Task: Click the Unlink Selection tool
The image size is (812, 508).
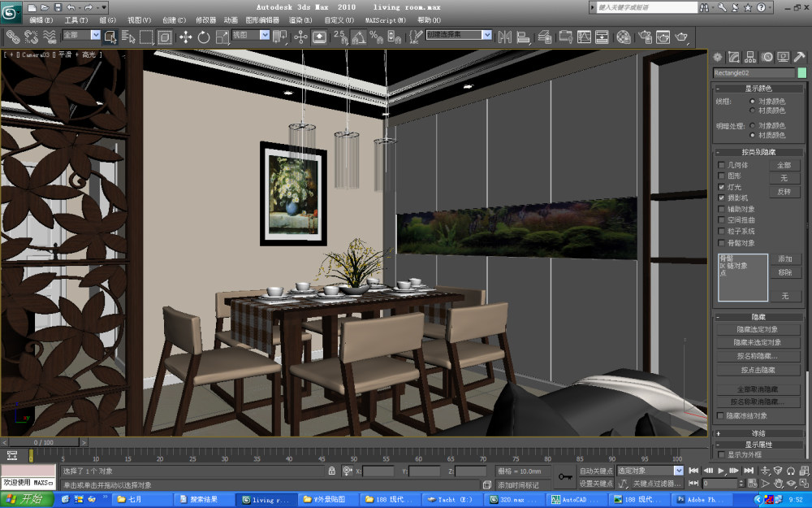Action: [x=31, y=37]
